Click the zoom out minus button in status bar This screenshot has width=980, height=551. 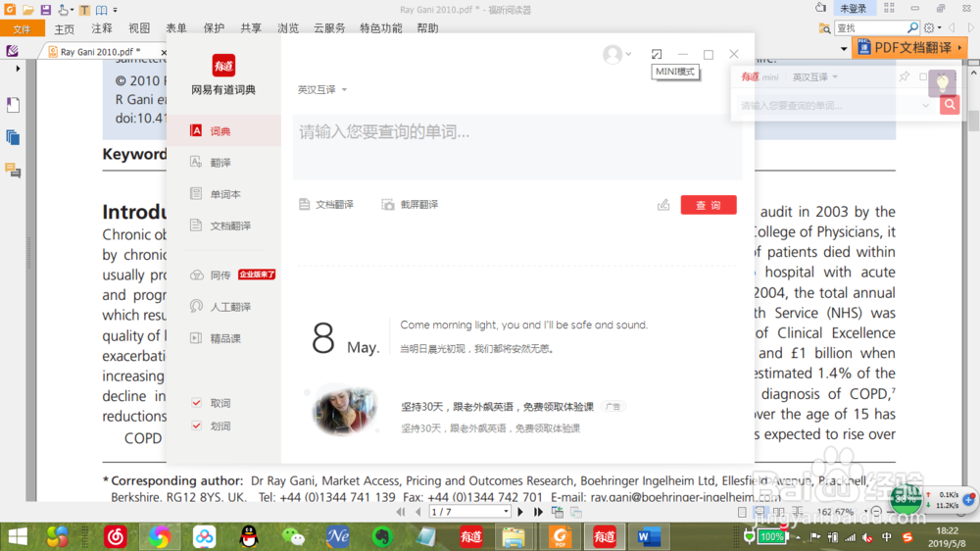tap(876, 512)
